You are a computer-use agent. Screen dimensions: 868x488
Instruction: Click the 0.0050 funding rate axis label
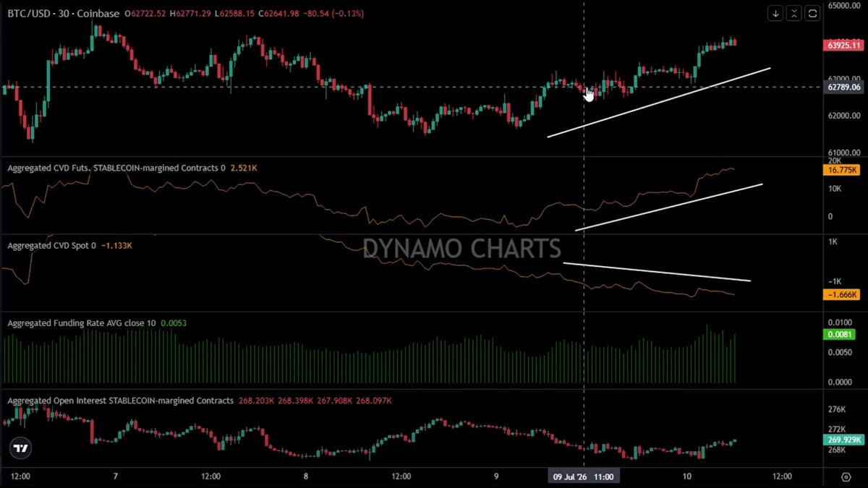(x=841, y=352)
